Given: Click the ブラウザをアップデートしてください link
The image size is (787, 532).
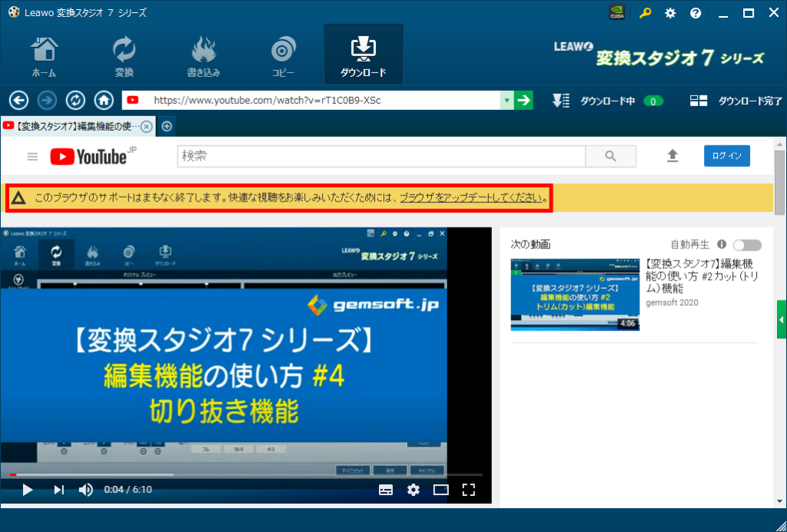Looking at the screenshot, I should pos(472,198).
